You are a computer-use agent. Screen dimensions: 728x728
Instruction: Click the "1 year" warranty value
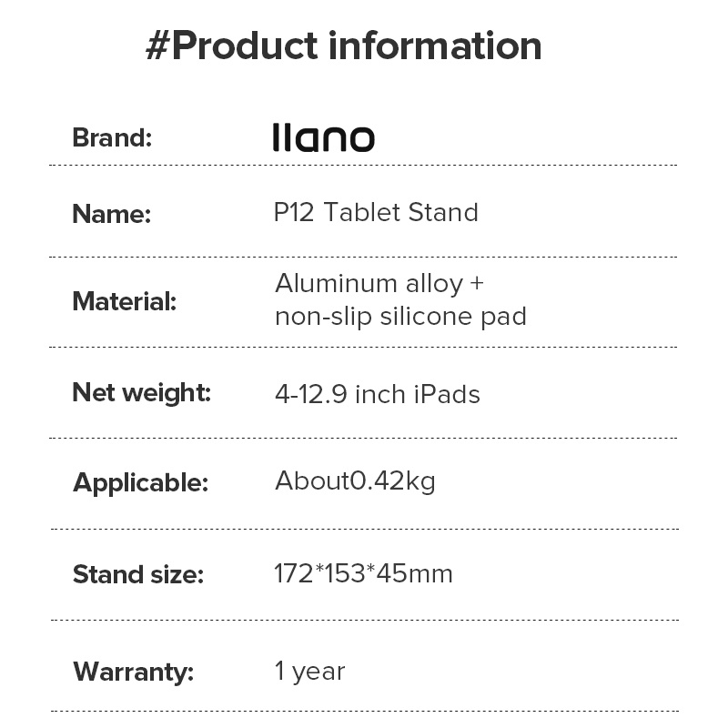[309, 672]
